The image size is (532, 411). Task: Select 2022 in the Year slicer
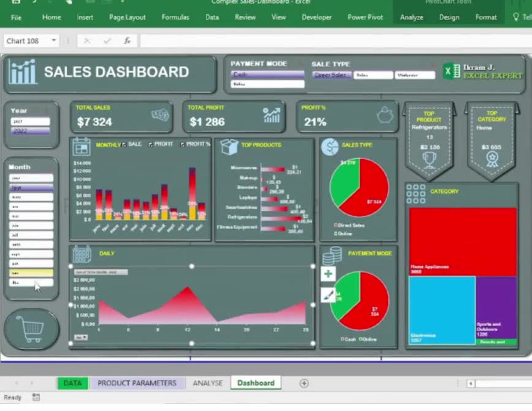(29, 129)
